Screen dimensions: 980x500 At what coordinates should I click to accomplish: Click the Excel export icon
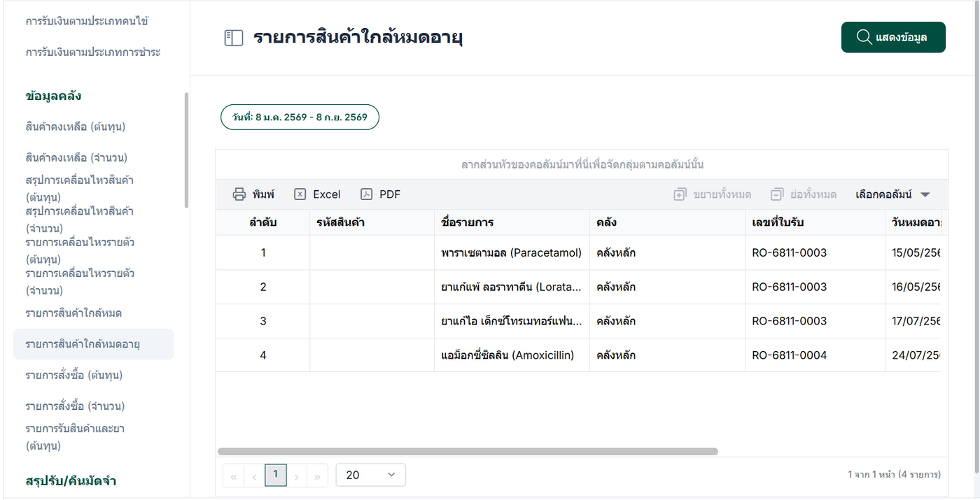click(300, 194)
